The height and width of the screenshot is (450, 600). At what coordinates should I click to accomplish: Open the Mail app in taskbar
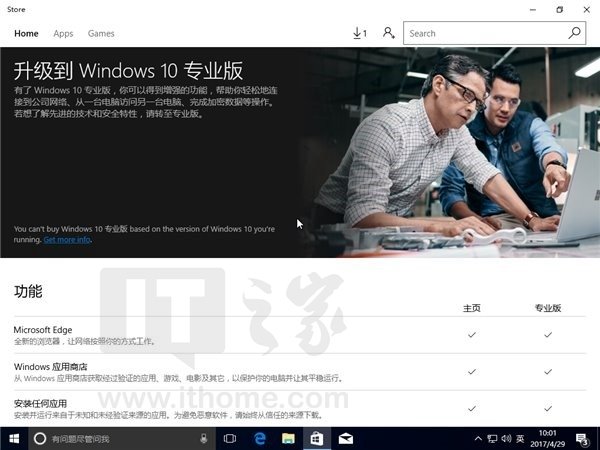coord(346,439)
